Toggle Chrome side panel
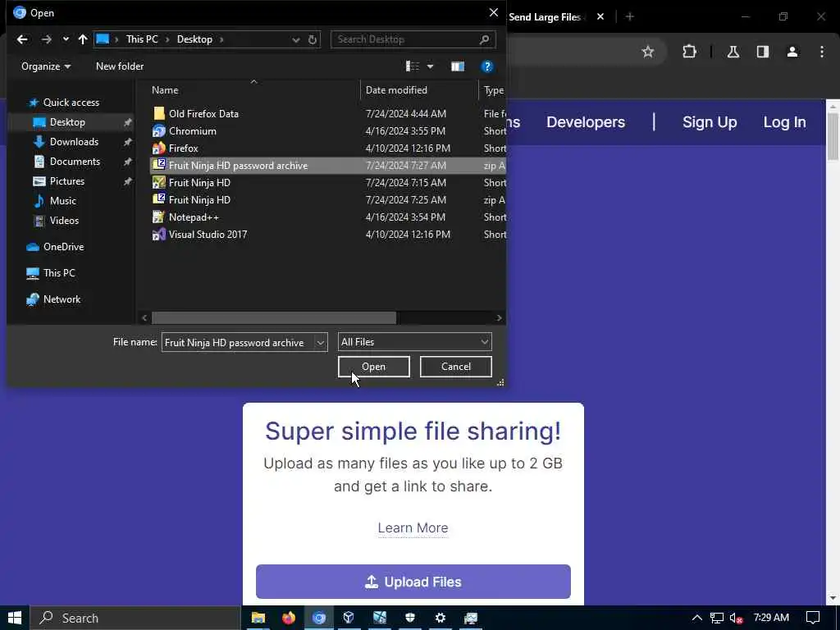Viewport: 840px width, 630px height. click(x=763, y=52)
